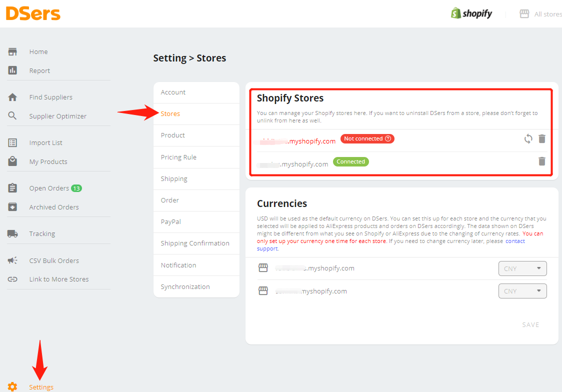The width and height of the screenshot is (562, 392).
Task: Open Import List from the sidebar
Action: (46, 142)
